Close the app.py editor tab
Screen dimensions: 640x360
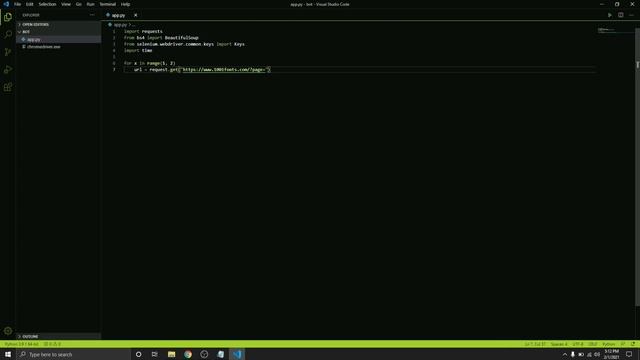pyautogui.click(x=136, y=15)
